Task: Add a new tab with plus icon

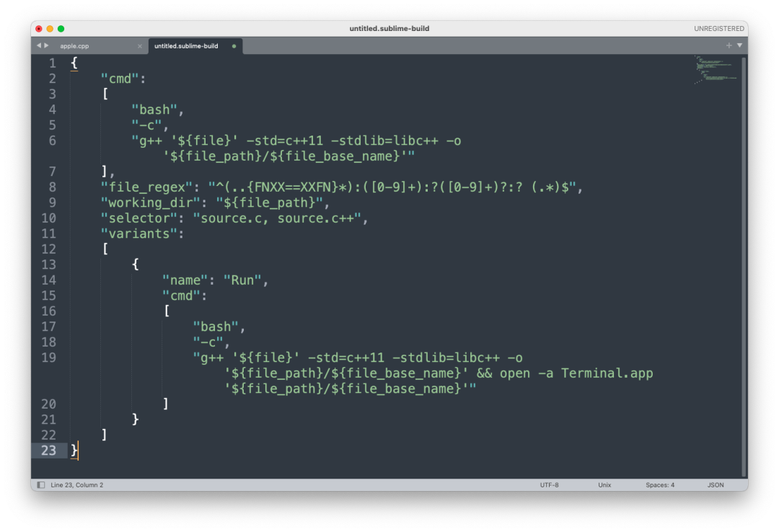Action: [729, 45]
